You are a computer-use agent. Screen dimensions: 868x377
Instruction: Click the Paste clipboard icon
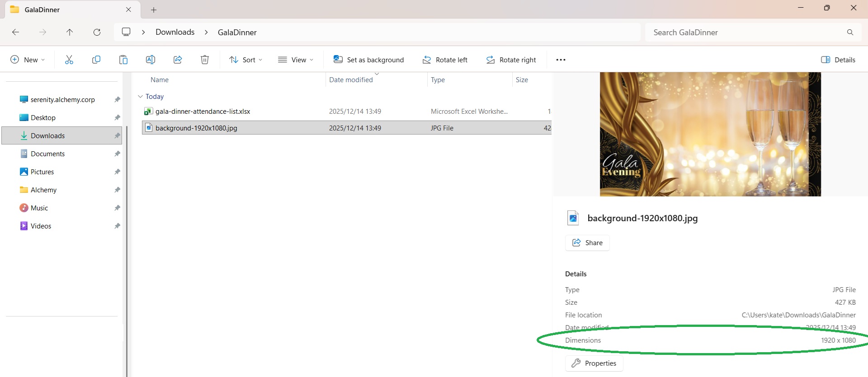123,60
